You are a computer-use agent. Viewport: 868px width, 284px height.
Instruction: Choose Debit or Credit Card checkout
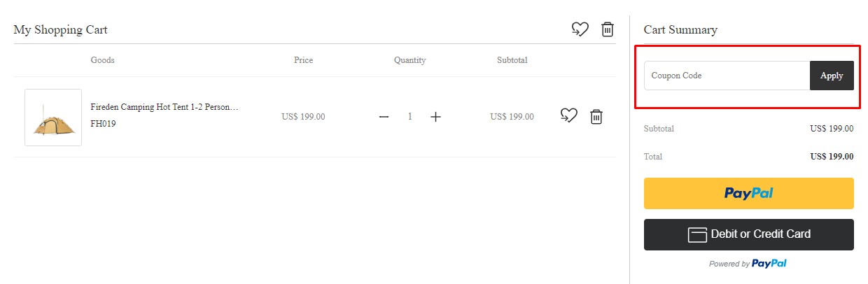click(x=749, y=234)
